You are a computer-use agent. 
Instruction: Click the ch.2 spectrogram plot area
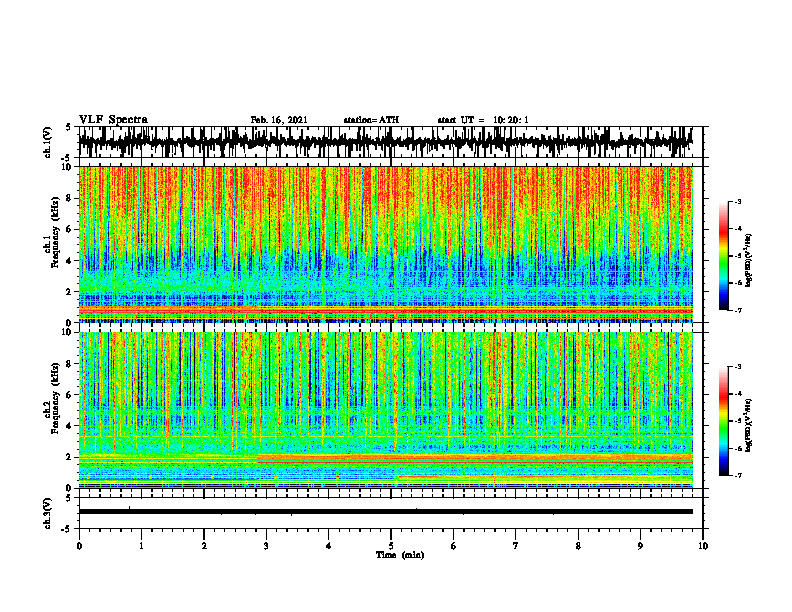tap(385, 410)
